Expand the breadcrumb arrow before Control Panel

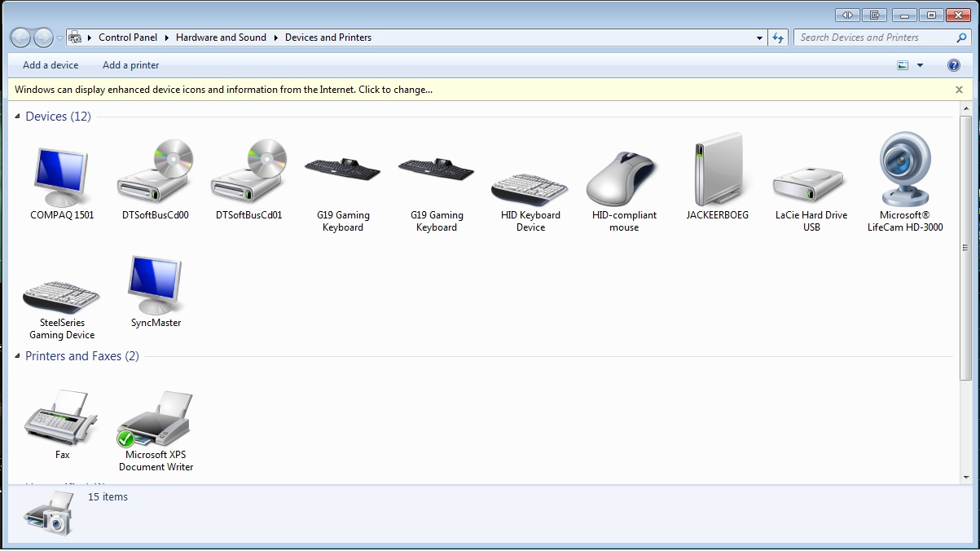click(x=90, y=37)
